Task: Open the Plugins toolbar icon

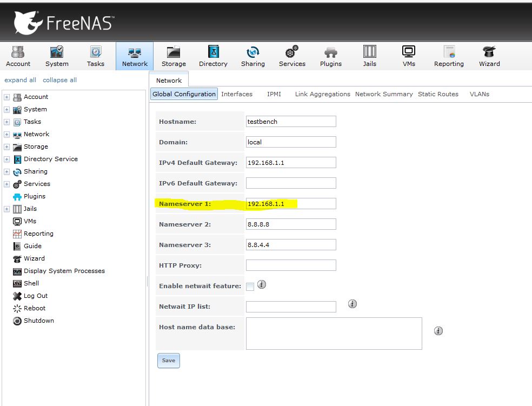Action: [x=331, y=56]
